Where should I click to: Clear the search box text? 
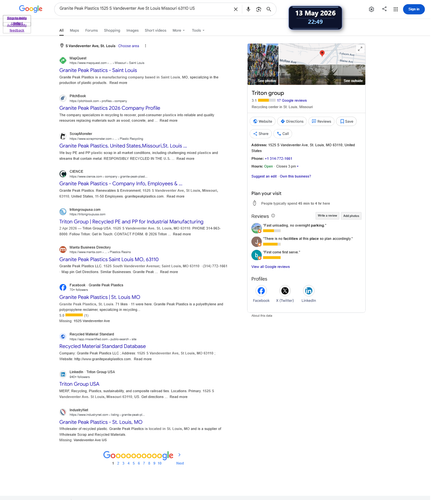[236, 9]
